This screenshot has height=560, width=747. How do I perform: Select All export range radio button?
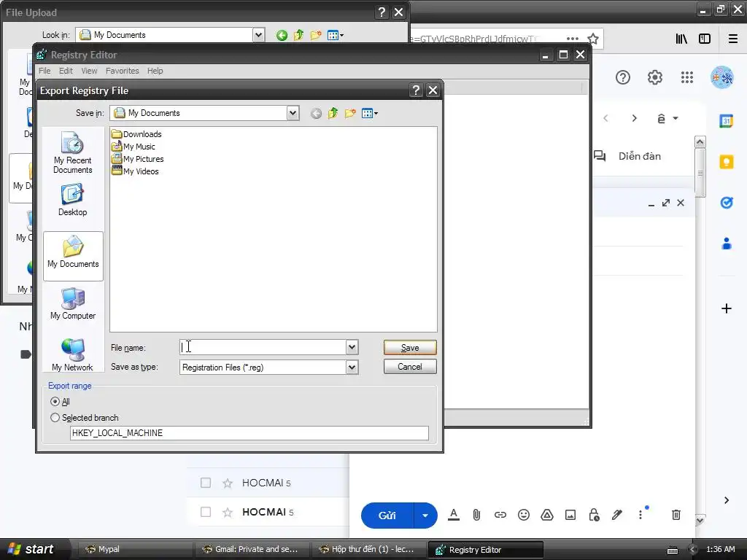pyautogui.click(x=55, y=402)
